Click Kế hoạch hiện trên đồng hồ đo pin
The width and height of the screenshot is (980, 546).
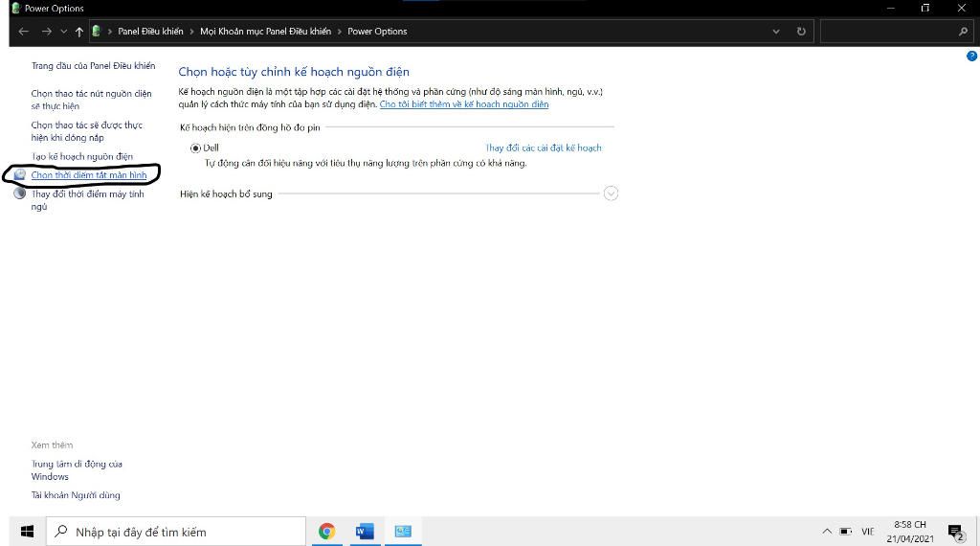pyautogui.click(x=250, y=127)
